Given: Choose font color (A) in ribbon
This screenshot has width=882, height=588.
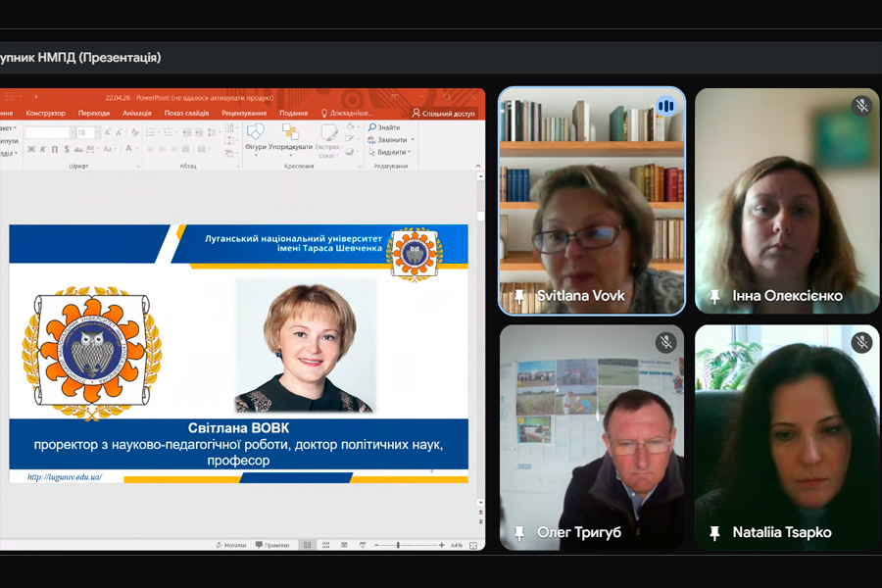Looking at the screenshot, I should point(128,148).
